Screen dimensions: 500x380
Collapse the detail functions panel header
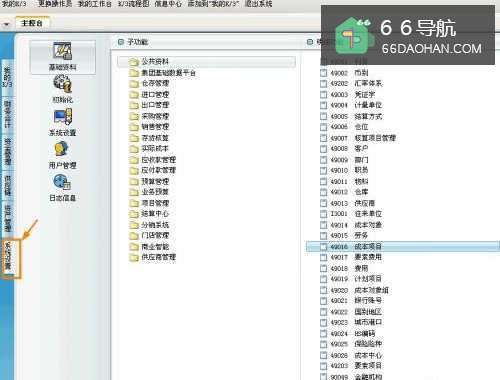[310, 42]
